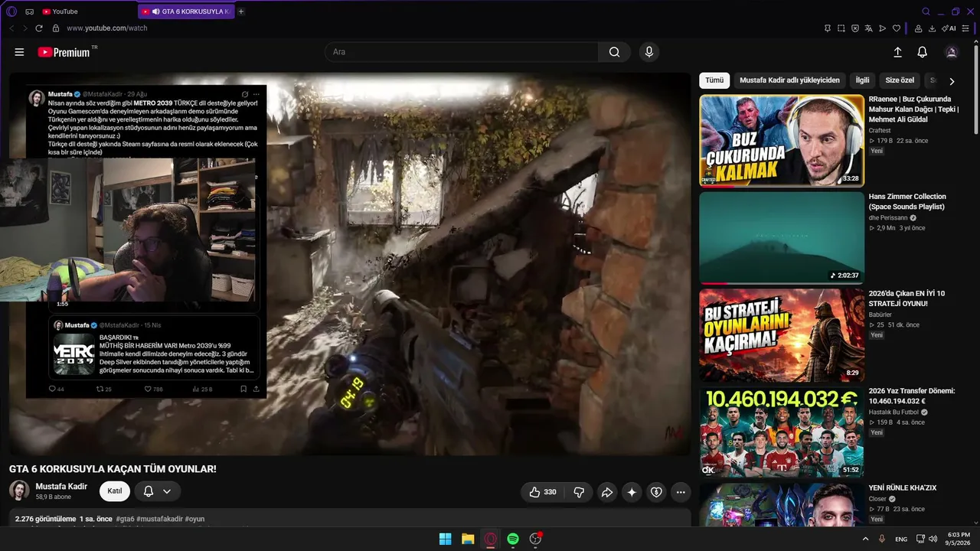Start voice search with the microphone

pos(649,52)
